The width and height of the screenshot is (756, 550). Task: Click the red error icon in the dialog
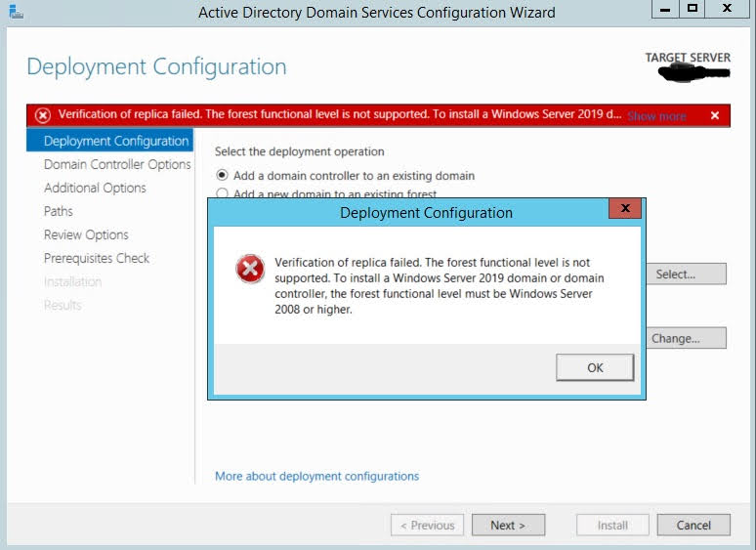click(x=250, y=269)
